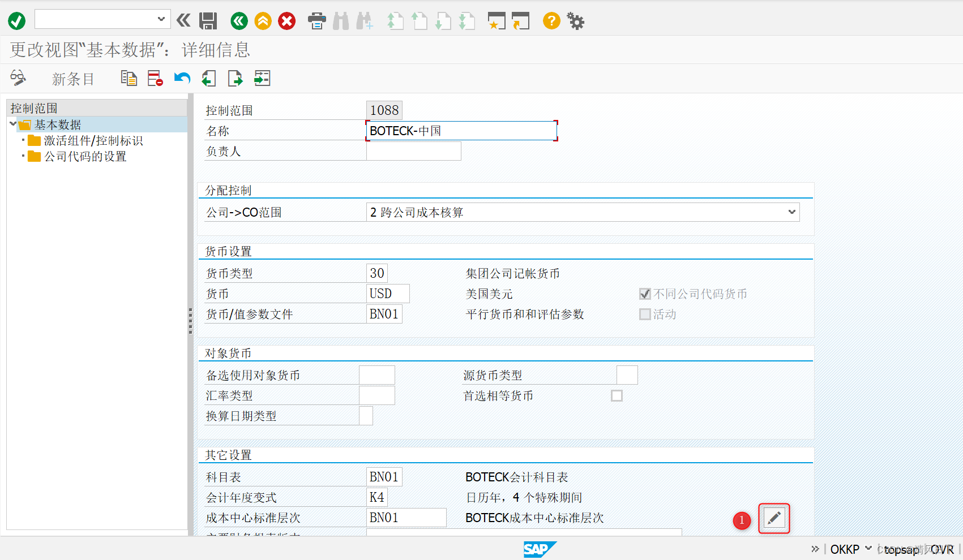Toggle 不同公司代码货币 checkbox
Screen dimensions: 963x560
[x=645, y=294]
